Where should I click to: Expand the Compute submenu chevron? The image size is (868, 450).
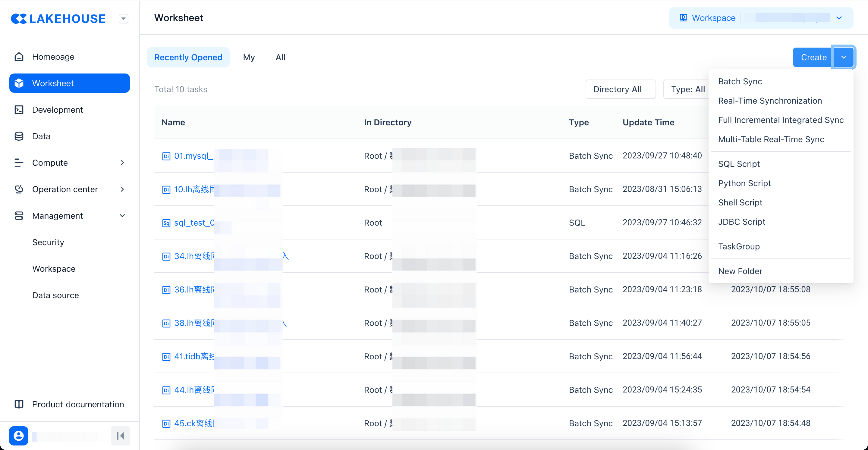coord(122,163)
